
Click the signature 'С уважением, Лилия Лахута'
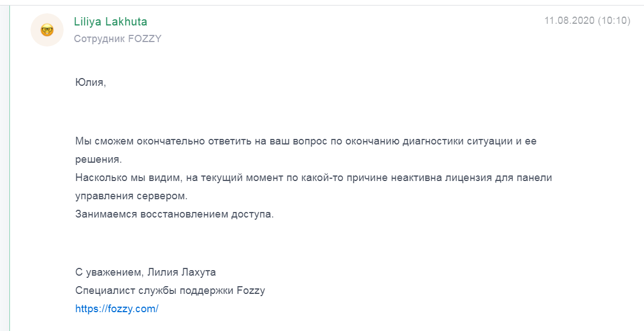click(145, 272)
